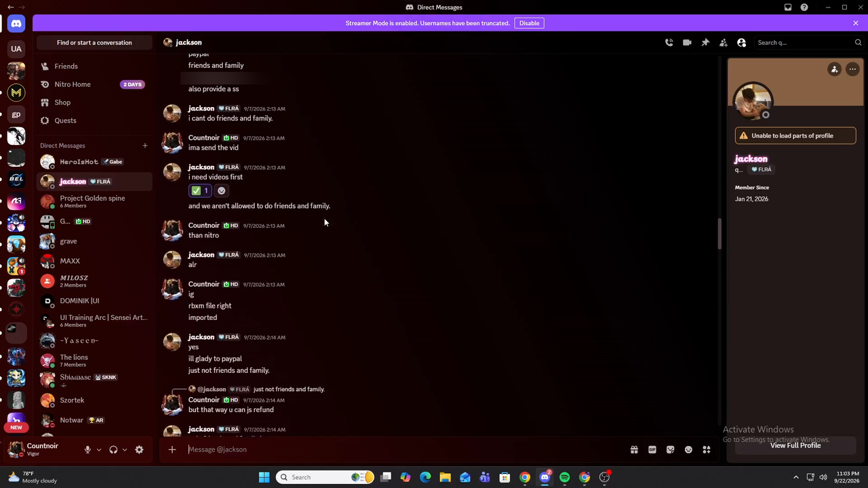Image resolution: width=868 pixels, height=488 pixels.
Task: Open the attachment plus menu in message bar
Action: click(x=172, y=449)
